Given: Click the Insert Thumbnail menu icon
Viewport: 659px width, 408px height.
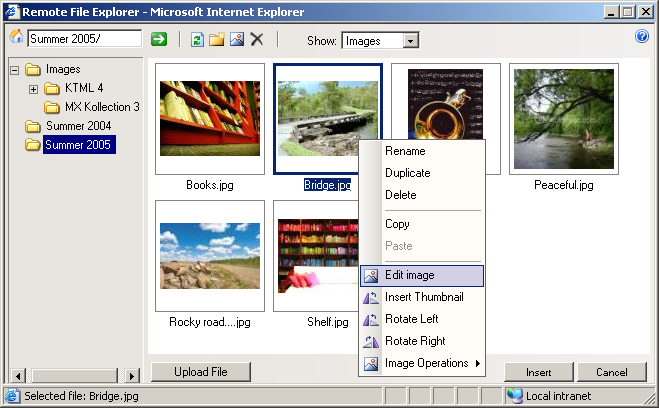Looking at the screenshot, I should [371, 297].
